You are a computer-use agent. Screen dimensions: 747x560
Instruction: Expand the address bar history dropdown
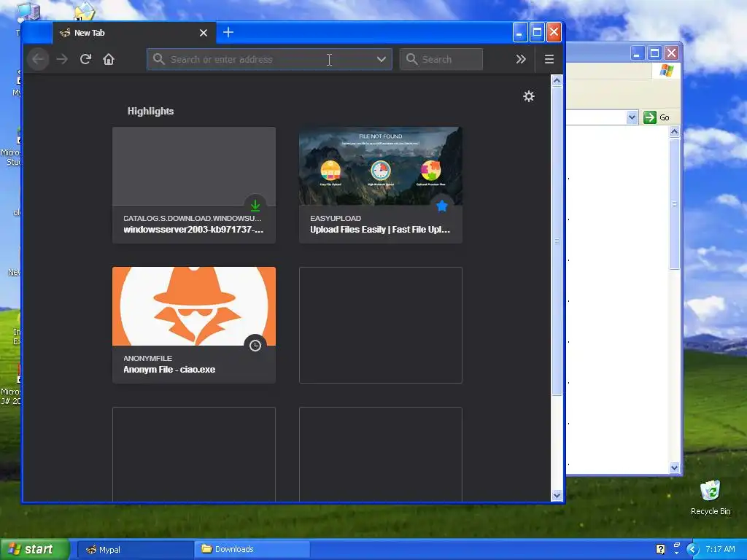pyautogui.click(x=381, y=60)
